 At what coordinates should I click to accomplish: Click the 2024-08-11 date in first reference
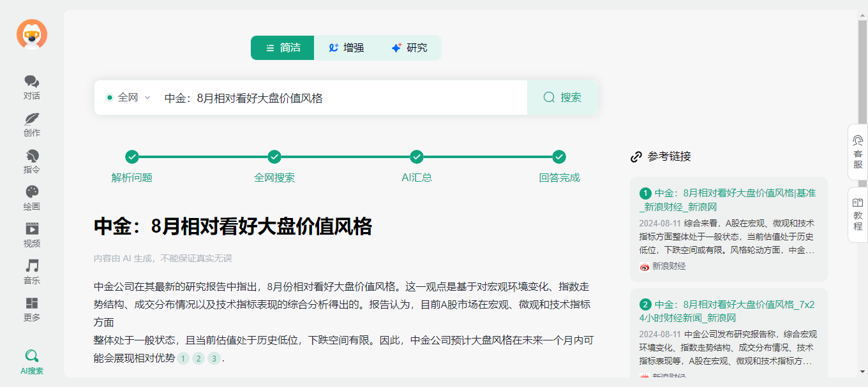click(x=659, y=224)
